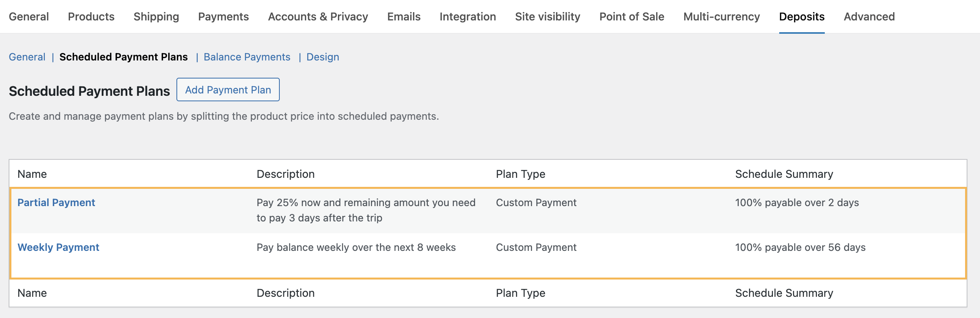This screenshot has width=980, height=318.
Task: Open Scheduled Payment Plans sub-section
Action: coord(123,57)
